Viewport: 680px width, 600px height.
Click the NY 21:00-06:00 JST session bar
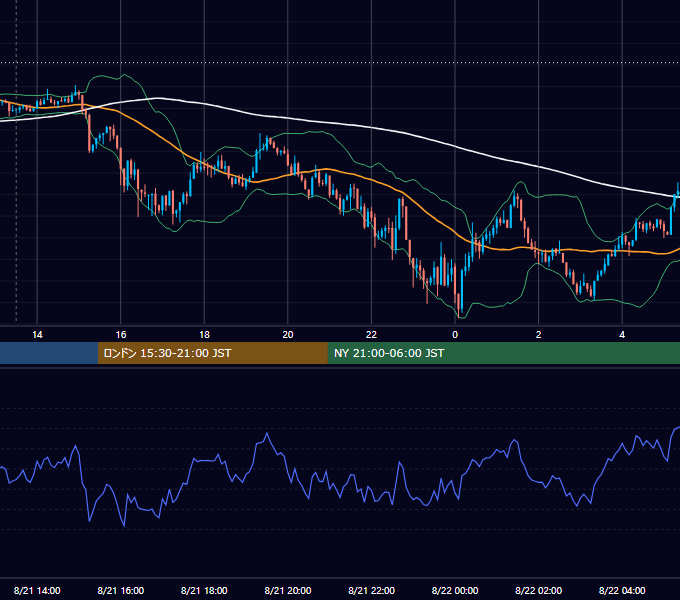(x=503, y=353)
